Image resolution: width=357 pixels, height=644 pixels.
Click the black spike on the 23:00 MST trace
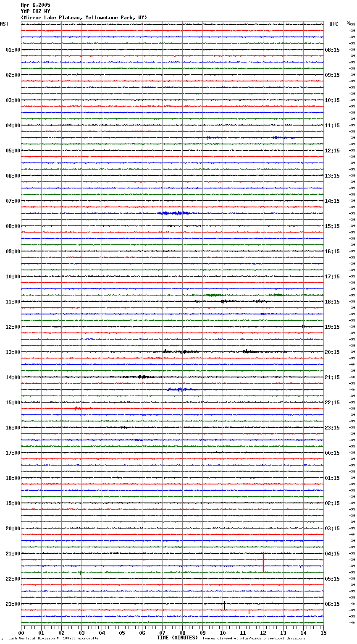[224, 605]
